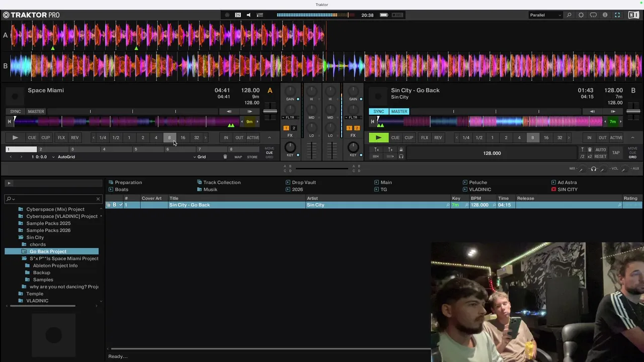Open the headphone cruise mode icon in header
The width and height of the screenshot is (644, 362).
click(x=593, y=15)
